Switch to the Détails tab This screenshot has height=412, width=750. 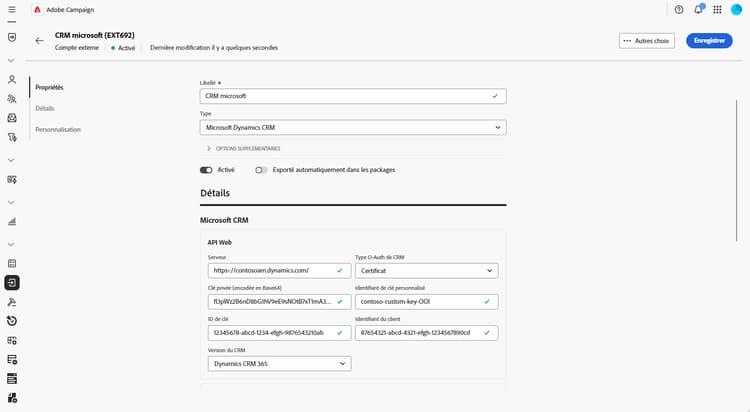pos(45,108)
